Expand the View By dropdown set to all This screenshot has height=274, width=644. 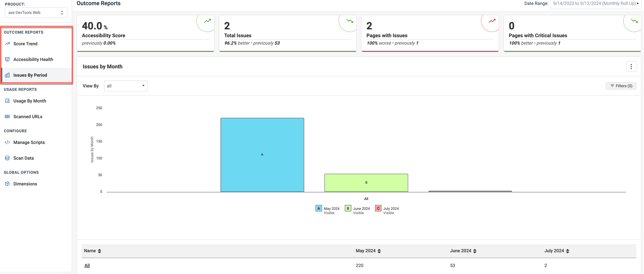click(125, 86)
